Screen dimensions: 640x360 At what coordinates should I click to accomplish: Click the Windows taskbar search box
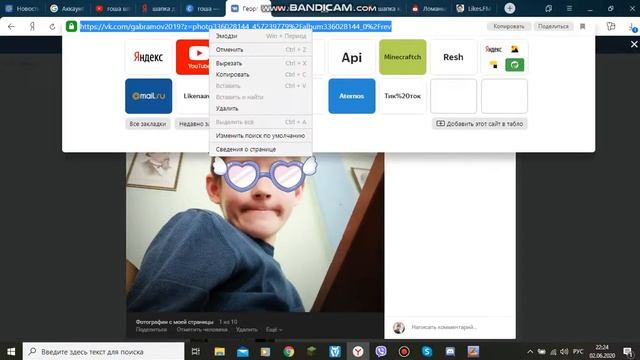pos(104,351)
